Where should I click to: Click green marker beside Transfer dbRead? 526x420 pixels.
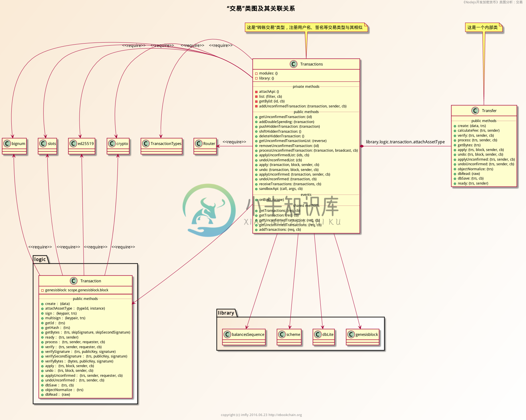pos(455,174)
